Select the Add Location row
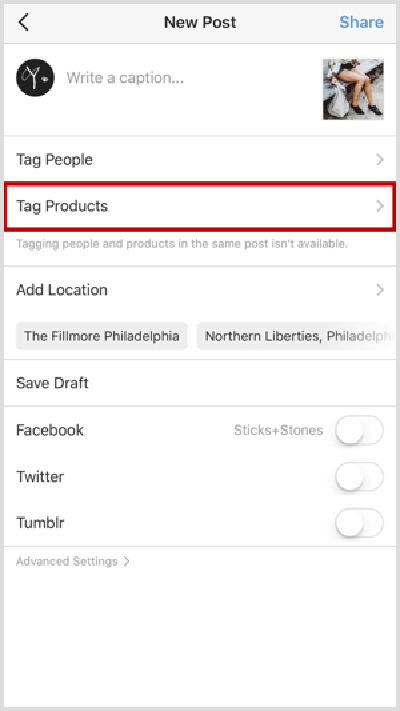The height and width of the screenshot is (711, 400). 200,290
